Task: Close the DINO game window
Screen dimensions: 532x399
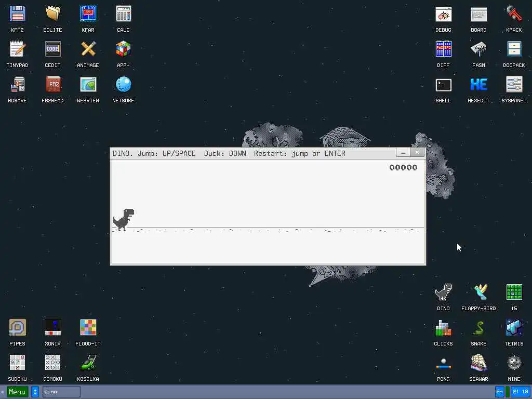Action: [417, 153]
